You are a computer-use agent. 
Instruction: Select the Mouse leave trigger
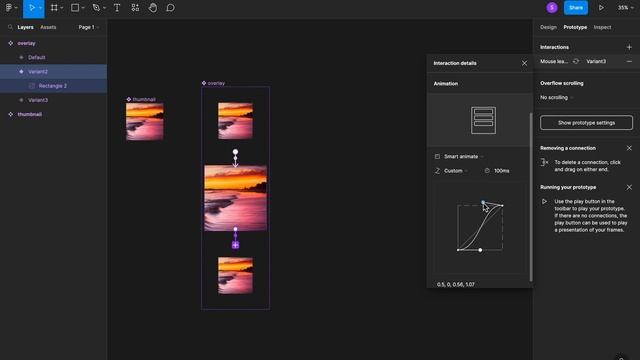[x=554, y=62]
